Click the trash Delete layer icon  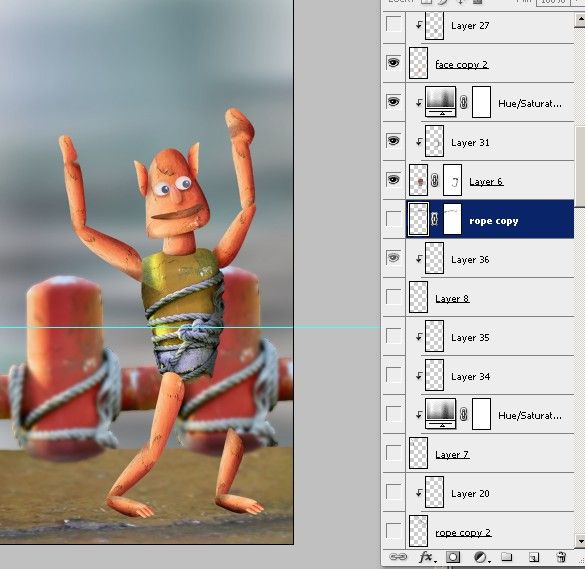coord(561,557)
